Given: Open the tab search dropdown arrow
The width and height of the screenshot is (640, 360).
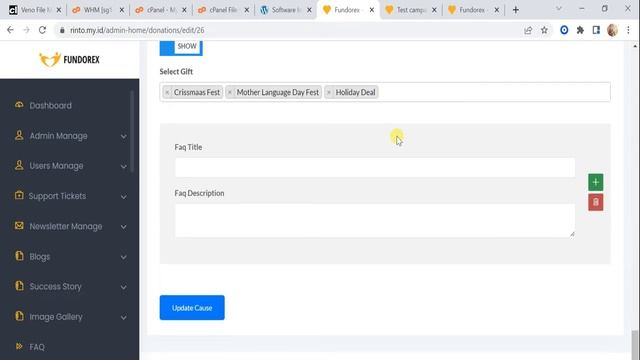Looking at the screenshot, I should coord(559,9).
